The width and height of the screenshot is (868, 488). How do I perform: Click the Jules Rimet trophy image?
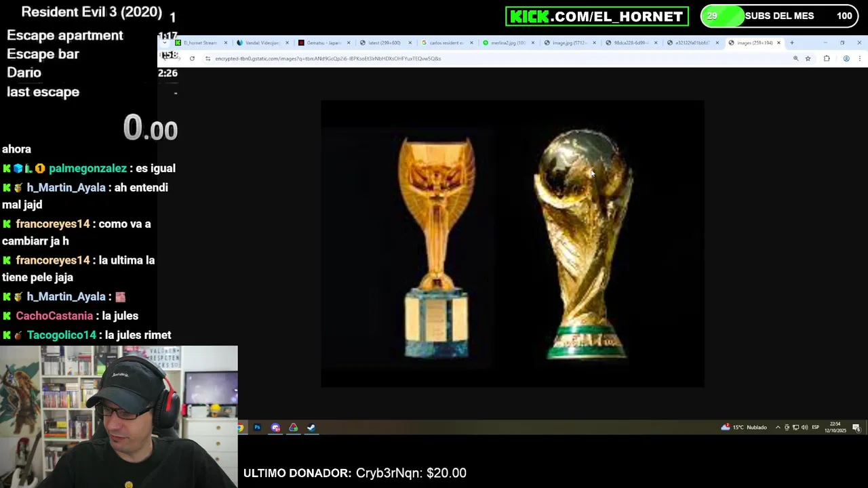pyautogui.click(x=436, y=247)
